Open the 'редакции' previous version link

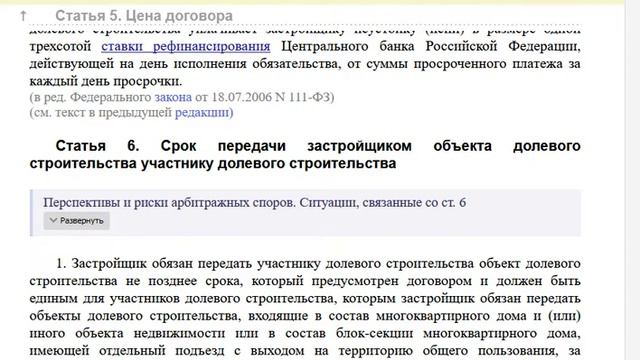pyautogui.click(x=203, y=112)
